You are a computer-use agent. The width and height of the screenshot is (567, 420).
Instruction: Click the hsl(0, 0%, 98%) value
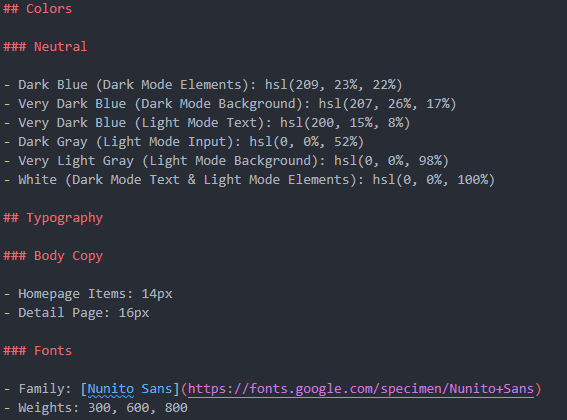click(x=391, y=161)
